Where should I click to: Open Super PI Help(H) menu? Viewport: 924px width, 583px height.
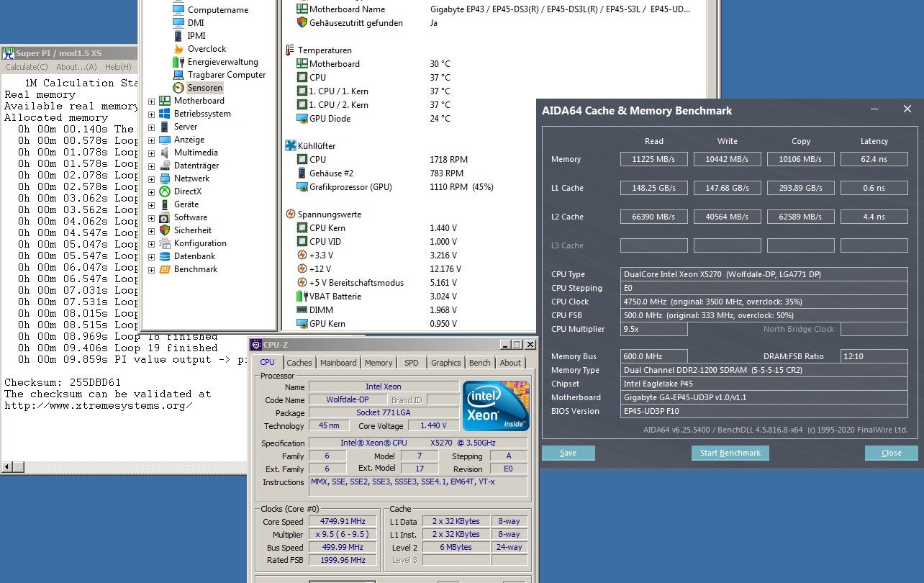118,67
